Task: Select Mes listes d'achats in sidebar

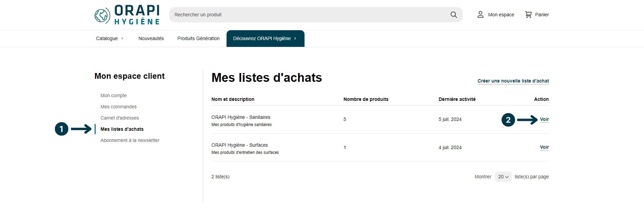Action: 122,129
